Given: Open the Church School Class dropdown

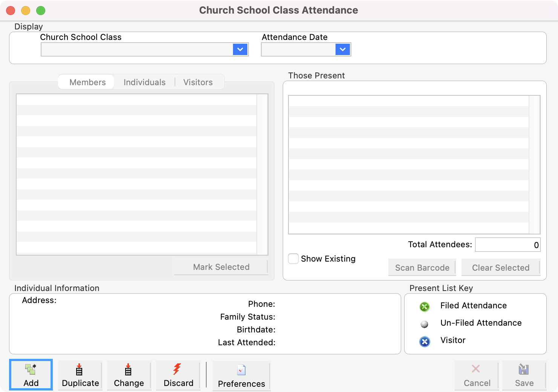Looking at the screenshot, I should (x=240, y=49).
